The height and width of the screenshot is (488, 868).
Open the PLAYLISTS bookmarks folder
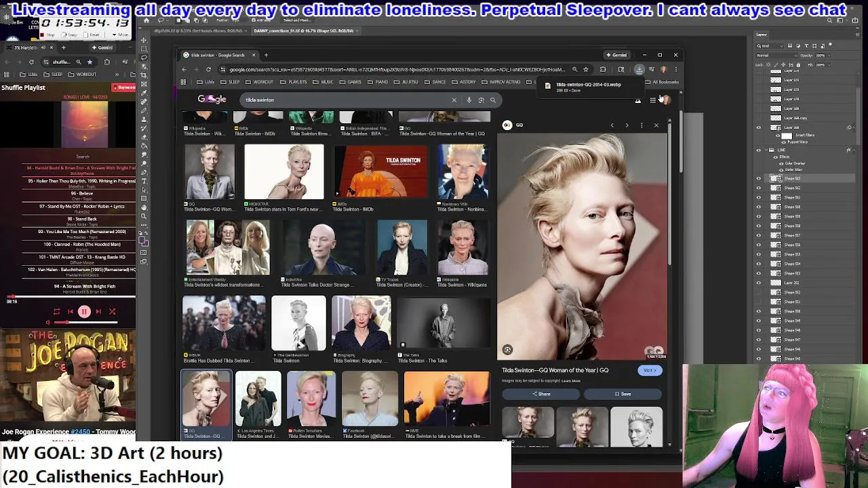pos(294,82)
